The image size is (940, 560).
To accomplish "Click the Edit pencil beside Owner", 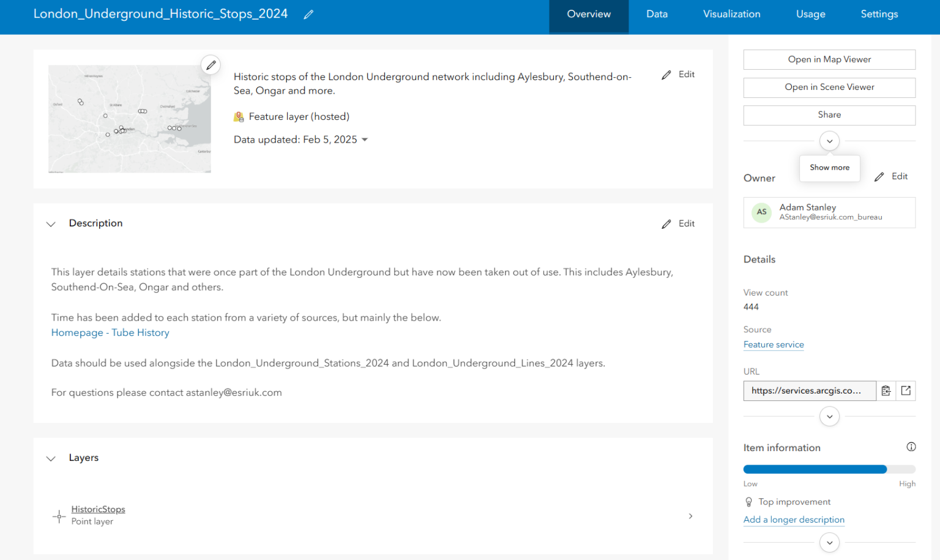I will point(891,177).
